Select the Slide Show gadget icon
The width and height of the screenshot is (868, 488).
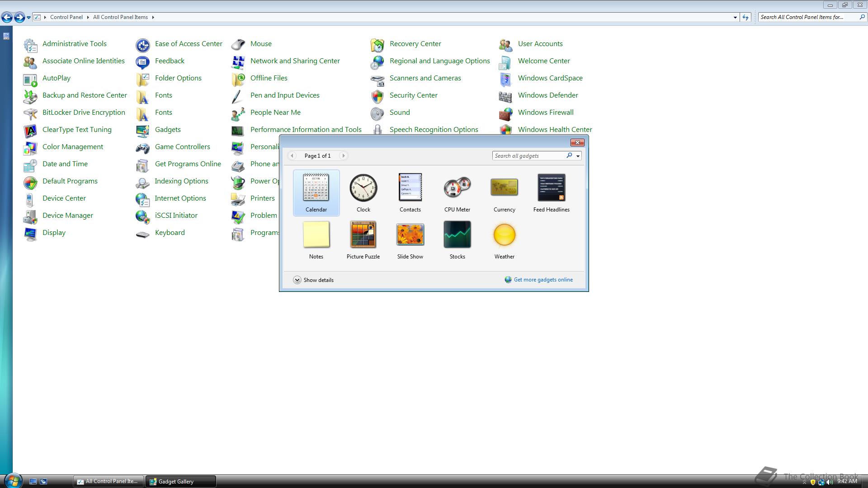(410, 235)
